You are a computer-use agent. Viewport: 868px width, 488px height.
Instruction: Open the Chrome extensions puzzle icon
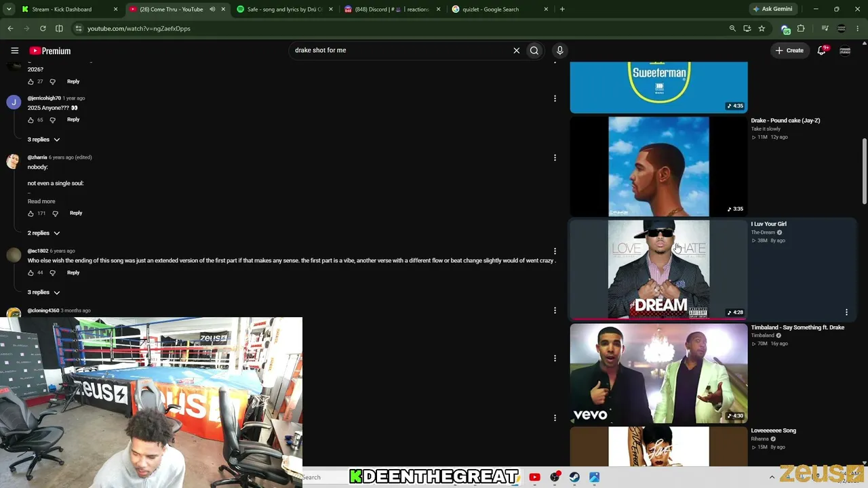point(801,28)
